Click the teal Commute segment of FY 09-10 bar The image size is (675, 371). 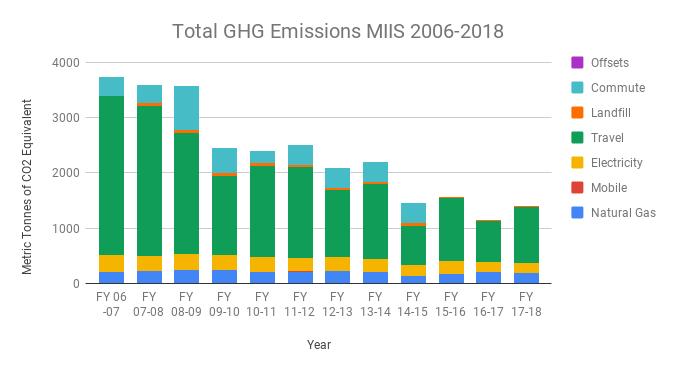click(224, 161)
